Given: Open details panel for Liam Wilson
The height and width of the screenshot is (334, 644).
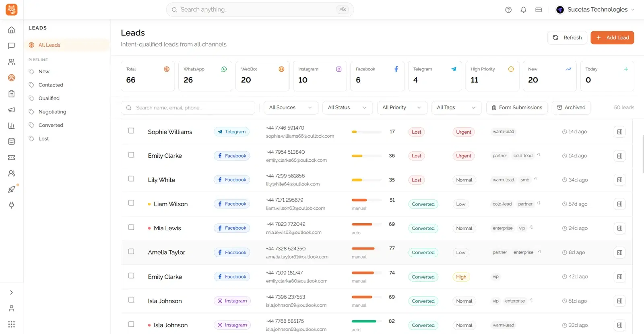Looking at the screenshot, I should (620, 204).
